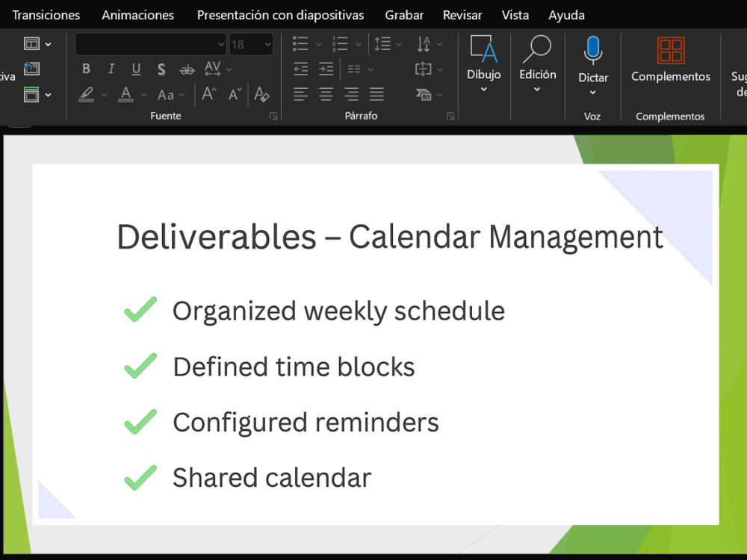
Task: Switch to Presentación con diapositivas tab
Action: point(280,15)
